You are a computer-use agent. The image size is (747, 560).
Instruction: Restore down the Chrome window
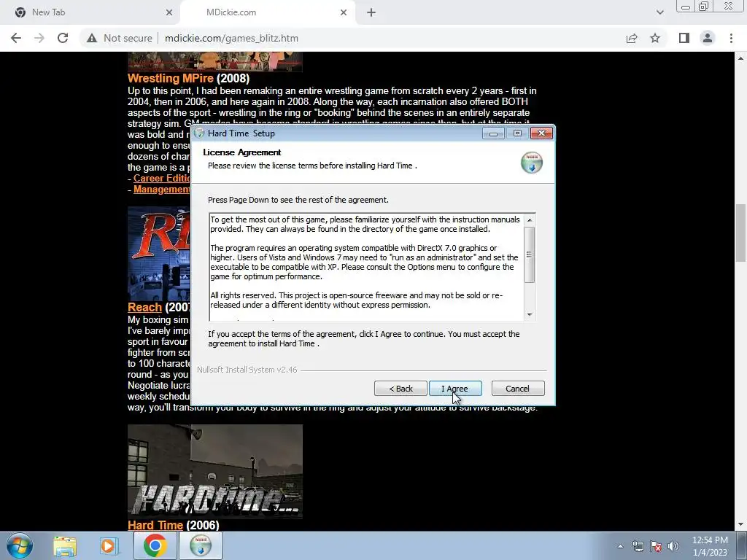pyautogui.click(x=704, y=7)
